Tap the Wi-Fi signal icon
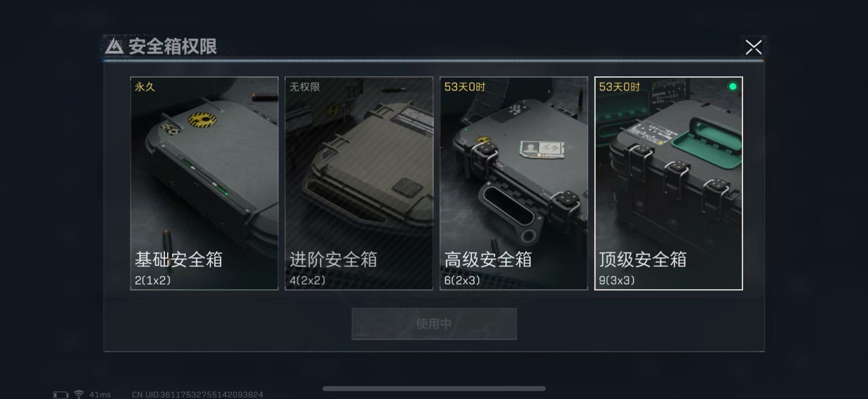868x399 pixels. pyautogui.click(x=79, y=394)
